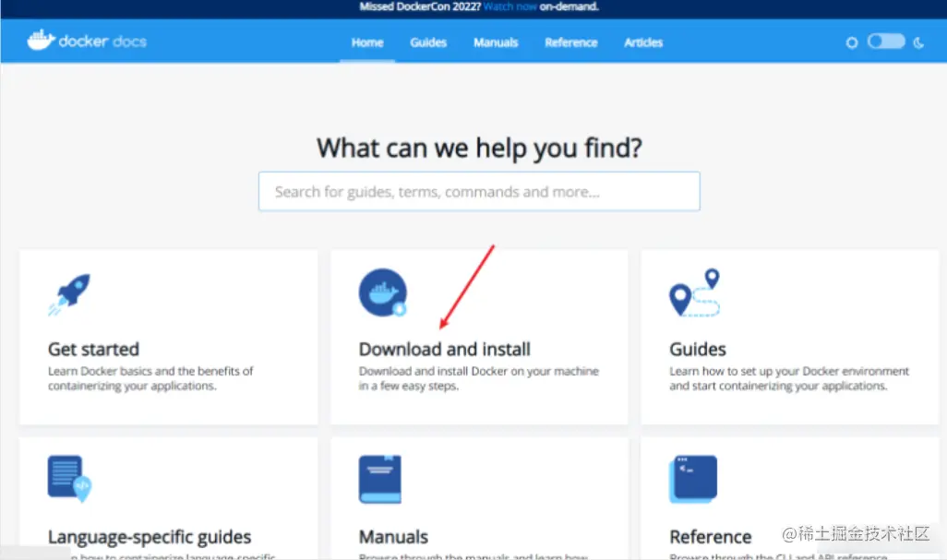Focus the search guides and commands field
The height and width of the screenshot is (560, 947).
click(479, 191)
